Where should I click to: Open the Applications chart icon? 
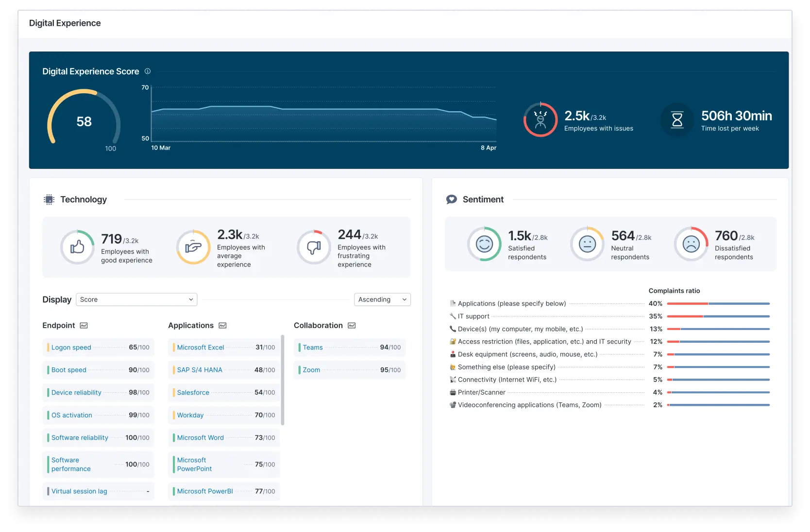pos(222,326)
